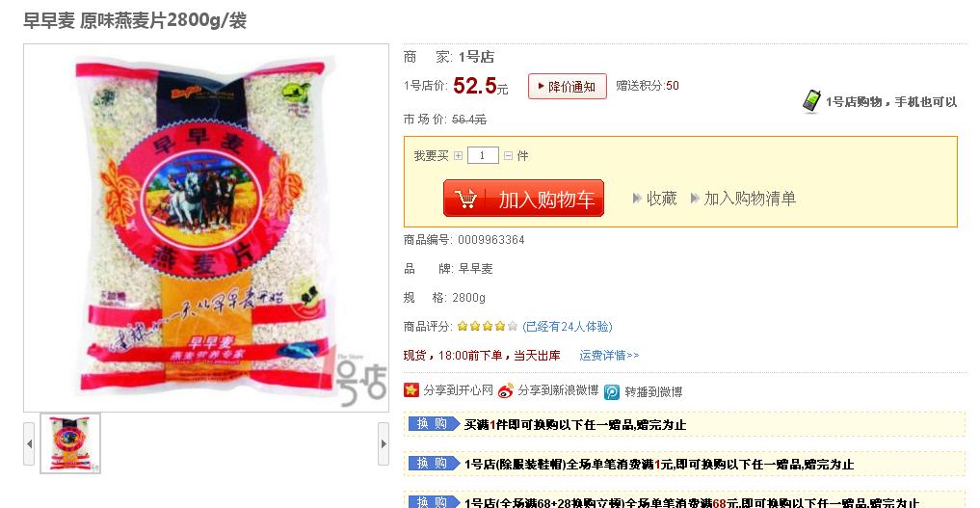Click the minus icon to decrease quantity
This screenshot has height=508, width=980.
[508, 155]
